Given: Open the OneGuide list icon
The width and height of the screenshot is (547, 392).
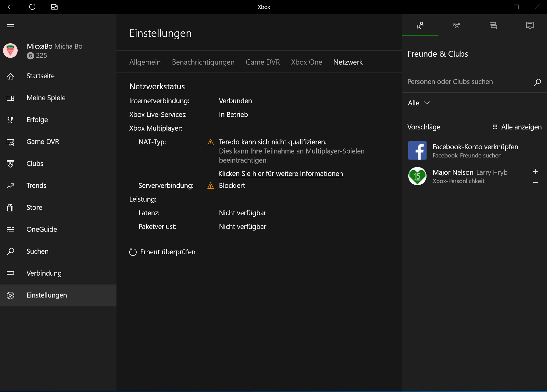Looking at the screenshot, I should tap(10, 229).
